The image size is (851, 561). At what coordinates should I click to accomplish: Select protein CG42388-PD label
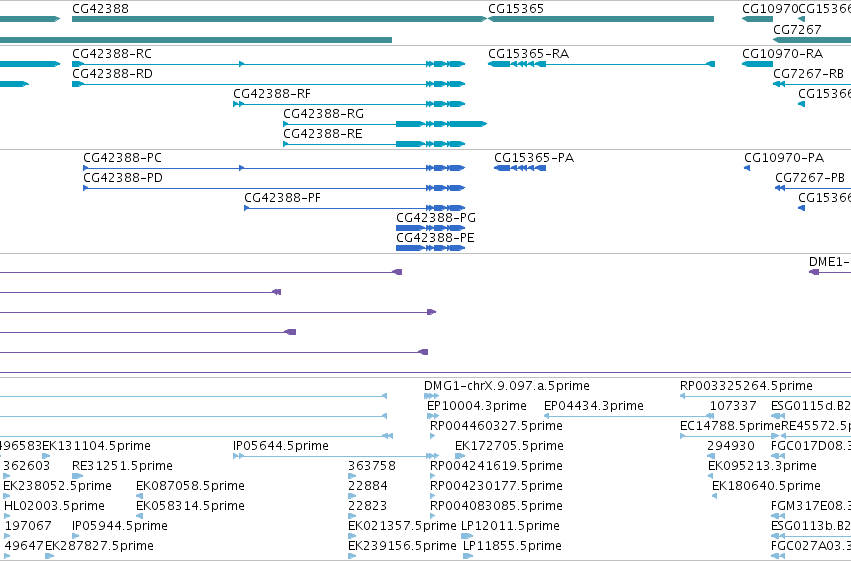coord(123,178)
